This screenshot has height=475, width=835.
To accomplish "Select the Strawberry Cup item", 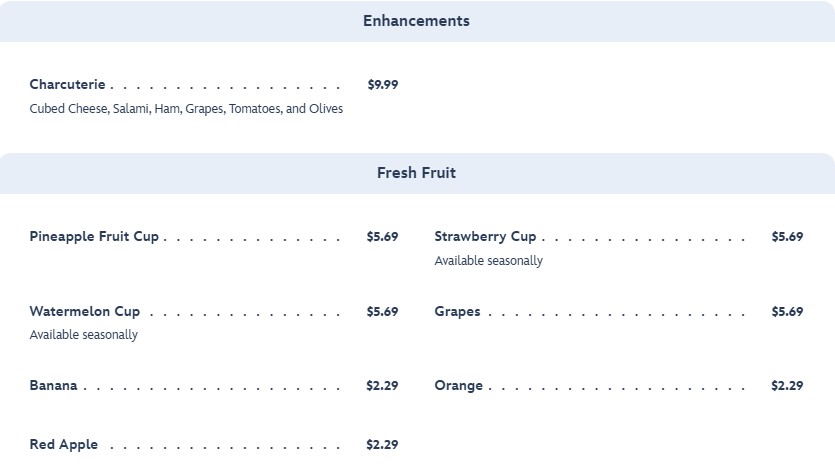I will 485,237.
